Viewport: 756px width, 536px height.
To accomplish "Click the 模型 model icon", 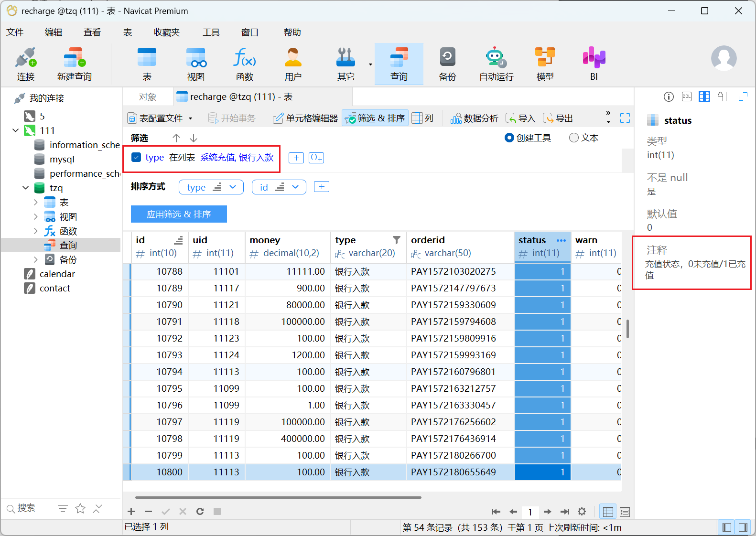I will (x=545, y=64).
